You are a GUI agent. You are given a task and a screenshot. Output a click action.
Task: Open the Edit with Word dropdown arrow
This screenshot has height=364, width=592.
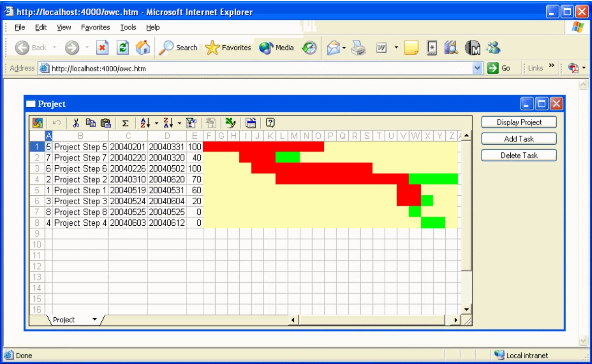pyautogui.click(x=396, y=48)
